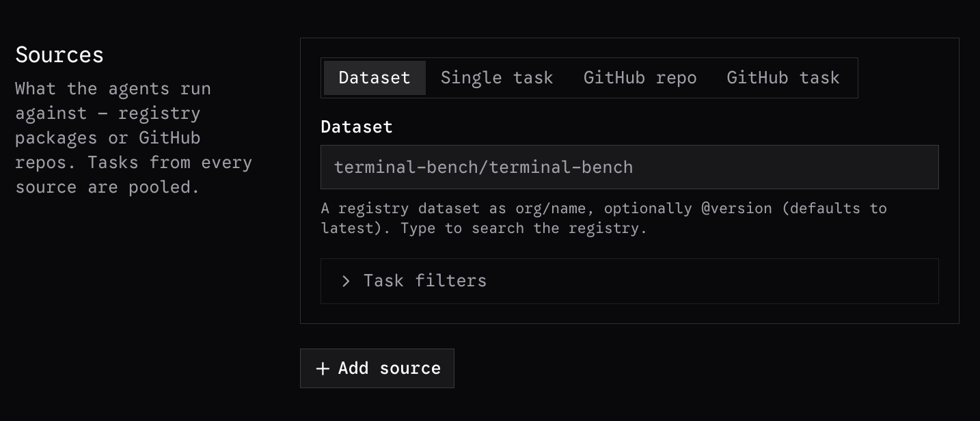Select the Single task tab
This screenshot has height=421, width=980.
coord(497,78)
